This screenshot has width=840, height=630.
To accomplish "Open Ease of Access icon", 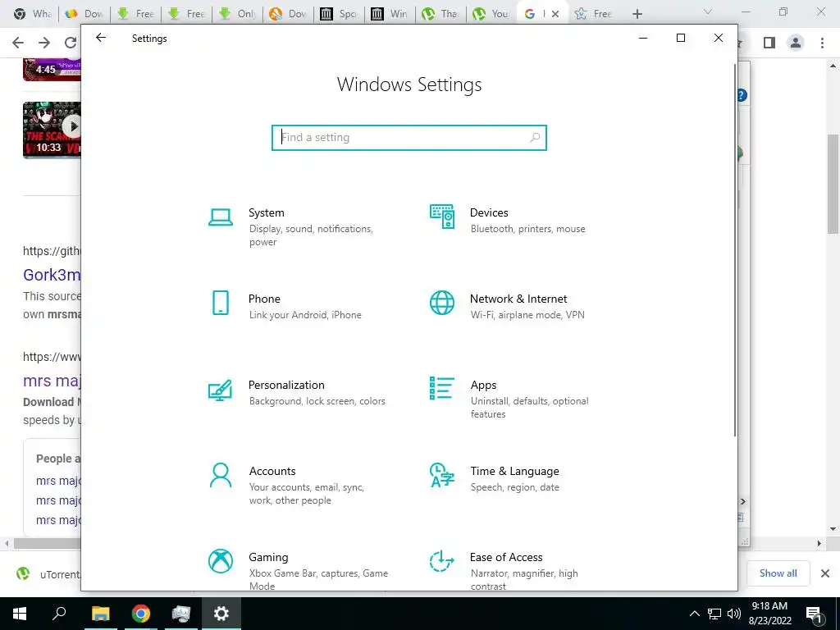I will click(442, 561).
